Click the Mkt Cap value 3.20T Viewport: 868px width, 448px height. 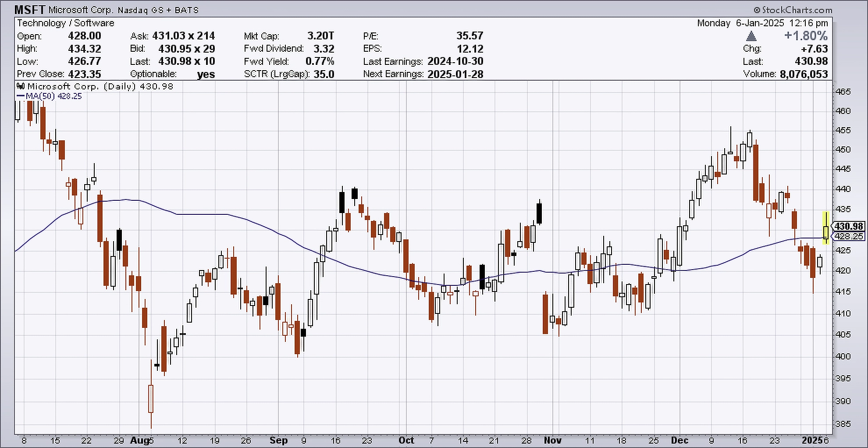pos(321,36)
